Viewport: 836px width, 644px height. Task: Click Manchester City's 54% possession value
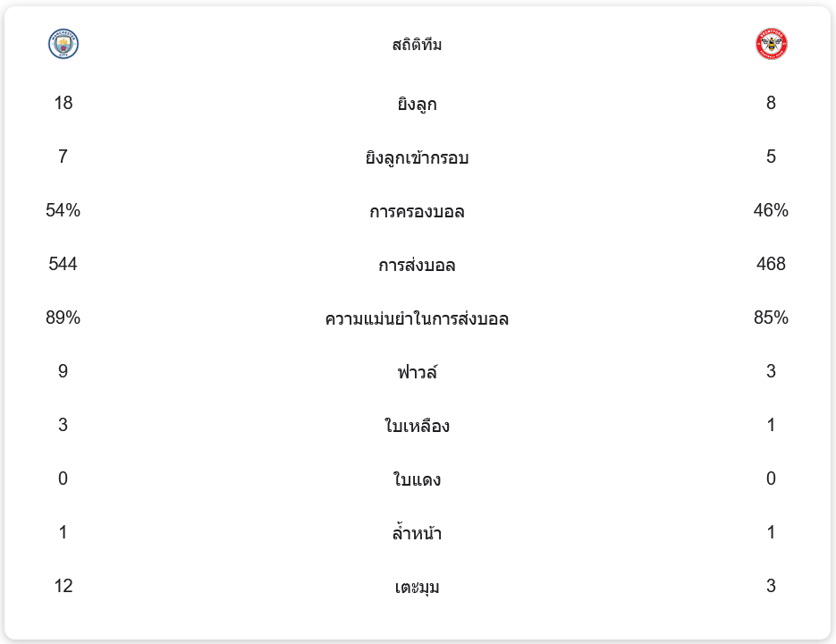pos(63,211)
